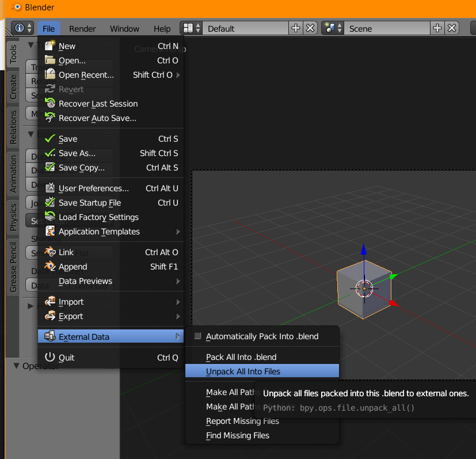Screen dimensions: 476x459
Task: Open the Data Previews submenu
Action: pyautogui.click(x=111, y=281)
